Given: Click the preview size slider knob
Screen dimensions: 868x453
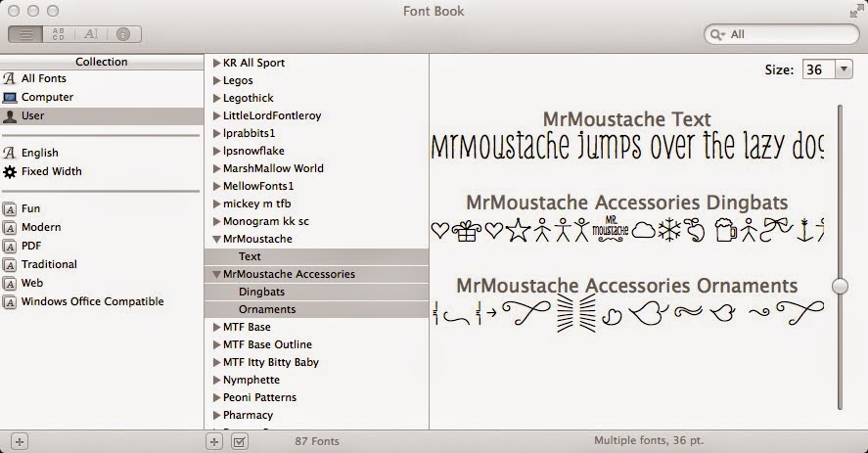Looking at the screenshot, I should coord(840,286).
